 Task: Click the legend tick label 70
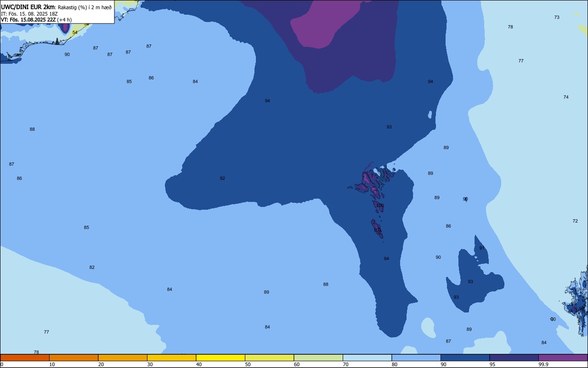pyautogui.click(x=346, y=364)
